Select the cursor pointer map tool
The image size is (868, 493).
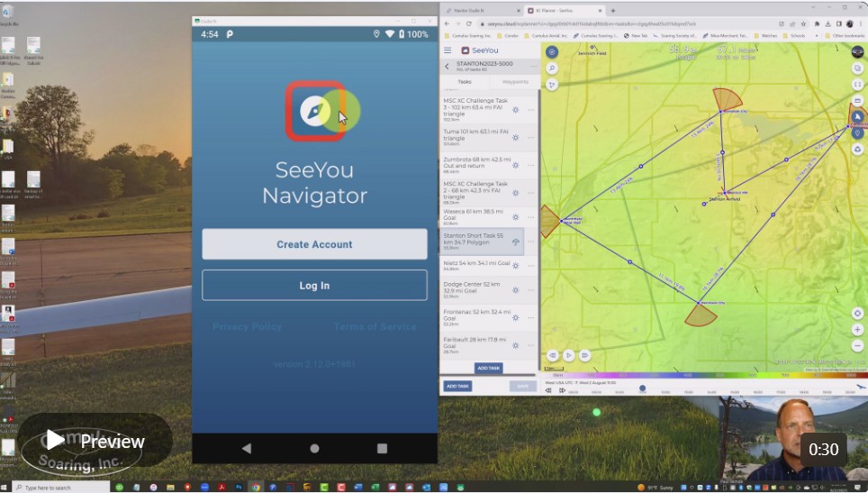(857, 117)
